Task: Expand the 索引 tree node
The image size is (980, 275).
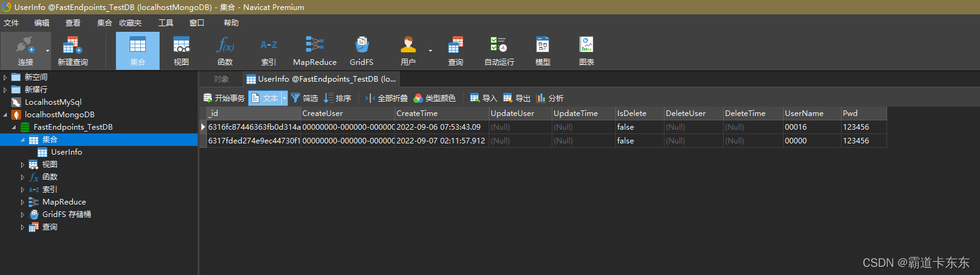Action: pyautogui.click(x=22, y=190)
